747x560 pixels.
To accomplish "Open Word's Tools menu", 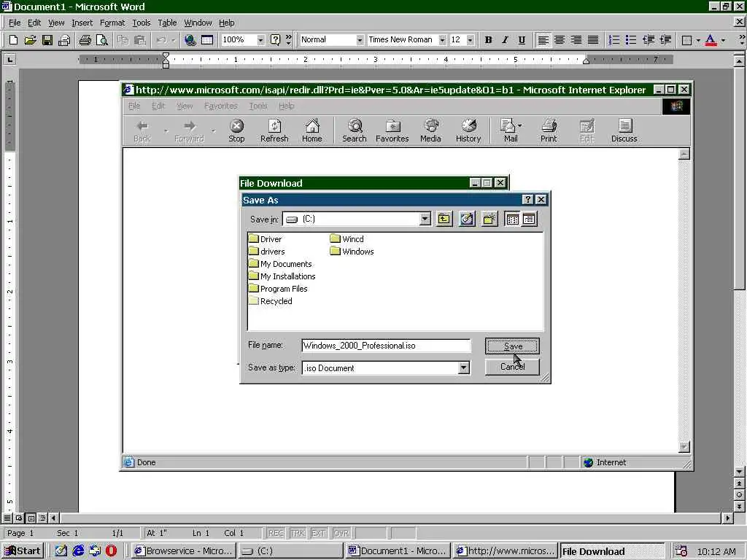I will (141, 23).
